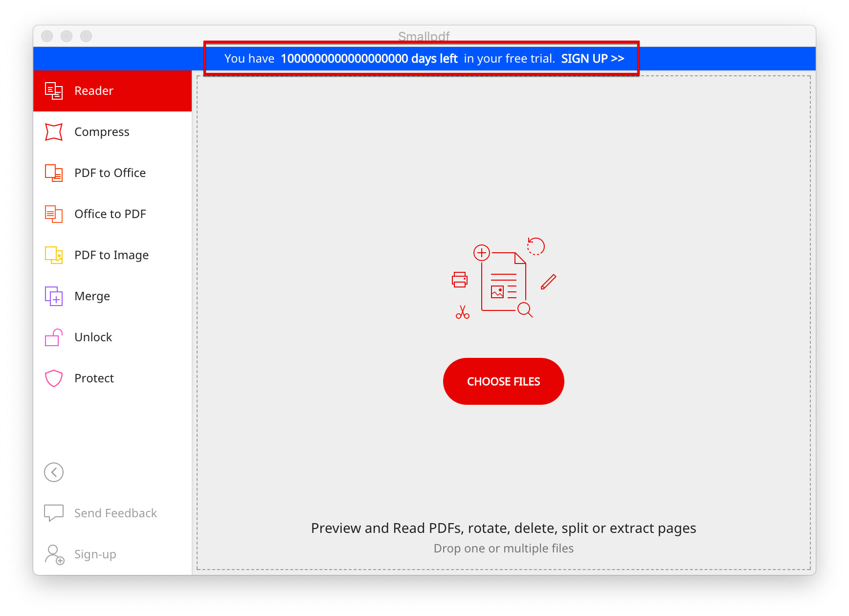Screen dimensions: 849x616
Task: Open the Office to PDF tool
Action: point(110,214)
